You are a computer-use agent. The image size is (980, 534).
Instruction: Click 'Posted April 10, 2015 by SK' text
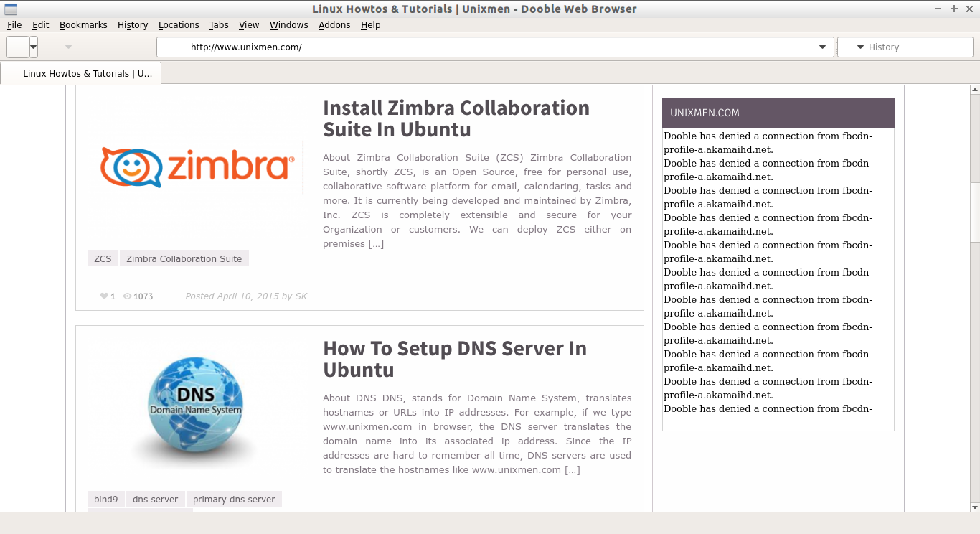(x=246, y=296)
